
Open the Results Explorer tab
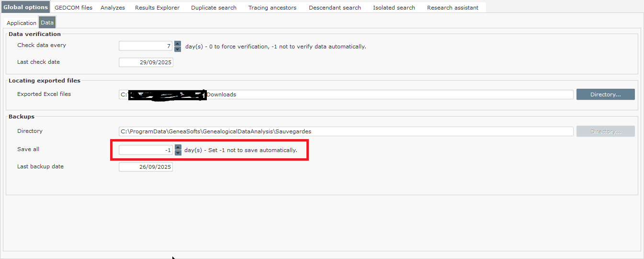157,8
